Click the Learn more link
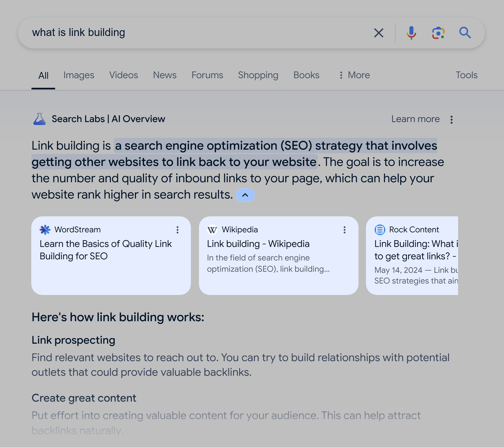 tap(415, 119)
